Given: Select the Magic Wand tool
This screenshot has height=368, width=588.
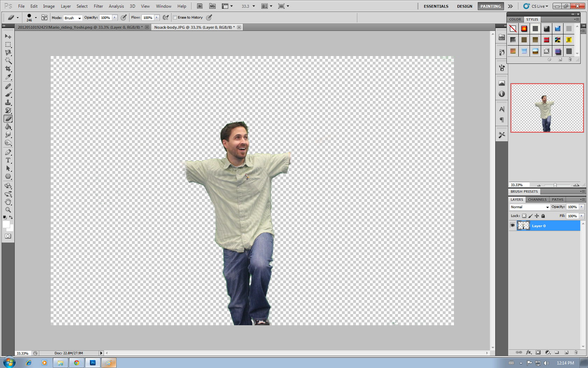Looking at the screenshot, I should 8,61.
